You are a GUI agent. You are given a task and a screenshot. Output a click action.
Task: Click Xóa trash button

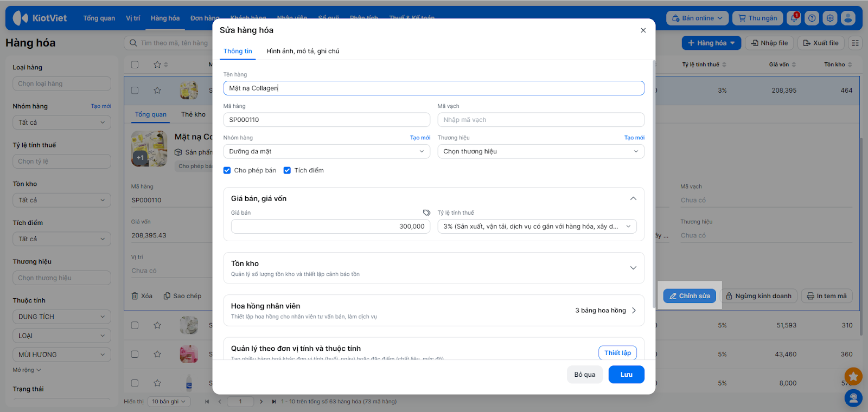tap(142, 296)
